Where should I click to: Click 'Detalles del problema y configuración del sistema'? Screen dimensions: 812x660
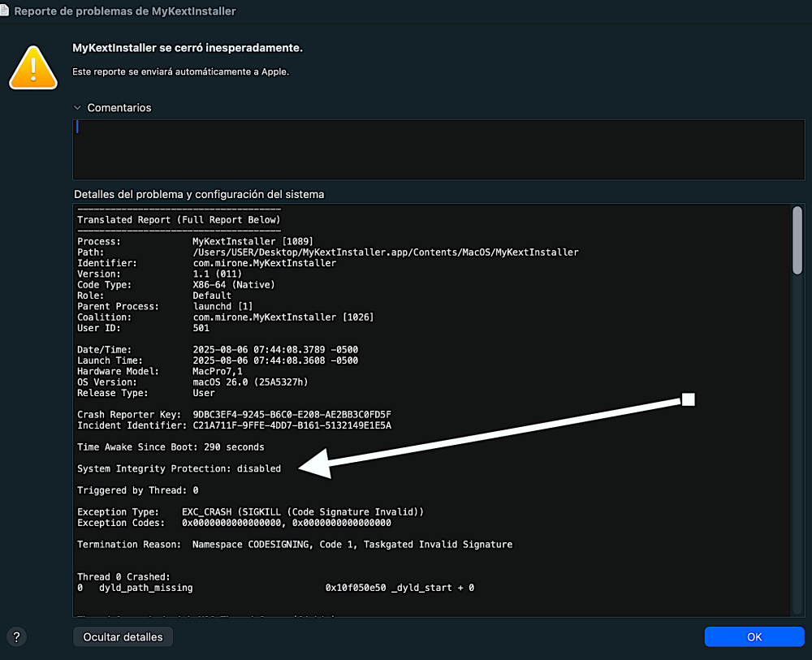click(x=199, y=194)
